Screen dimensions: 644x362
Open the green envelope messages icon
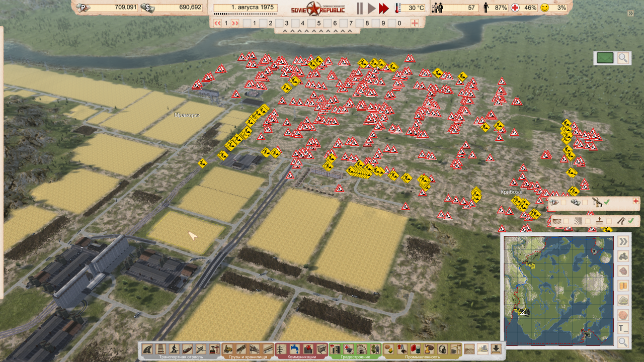coord(605,58)
